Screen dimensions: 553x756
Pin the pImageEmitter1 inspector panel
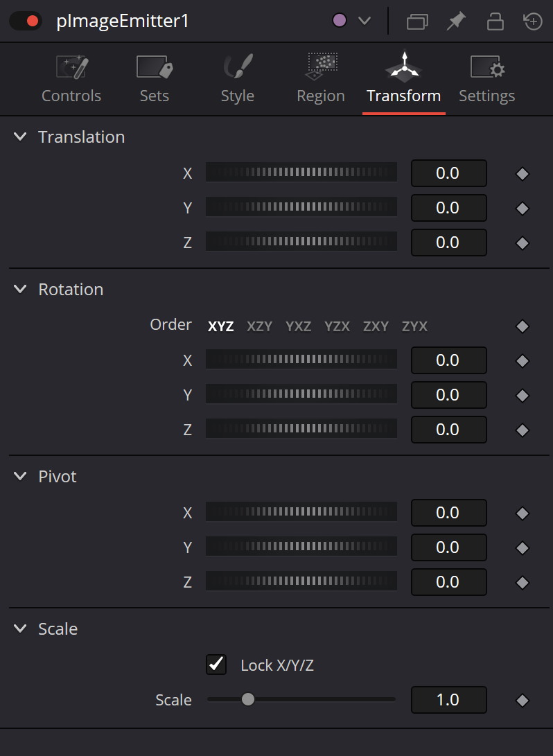[x=455, y=21]
